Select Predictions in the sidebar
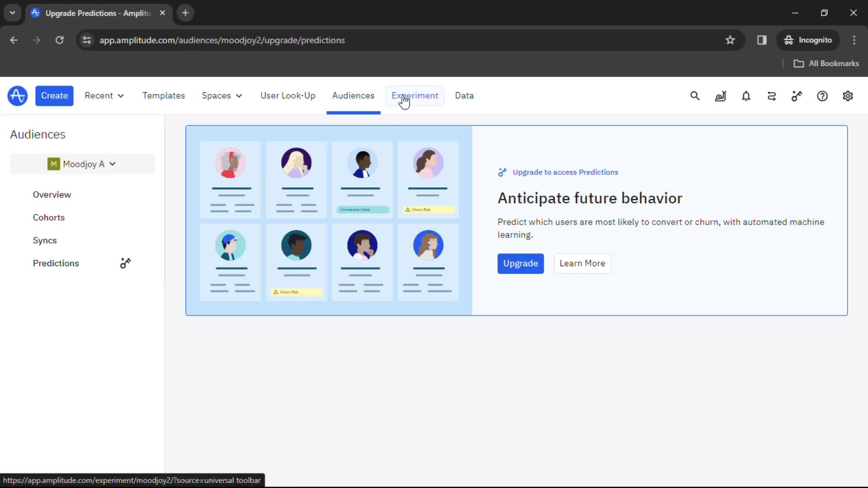 56,263
